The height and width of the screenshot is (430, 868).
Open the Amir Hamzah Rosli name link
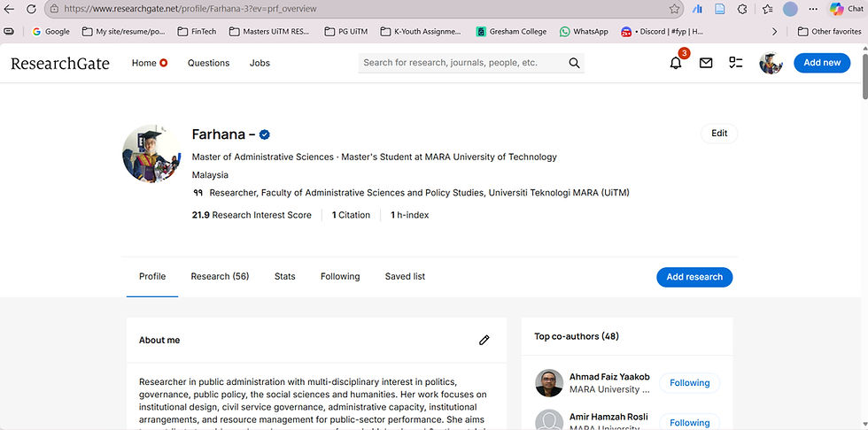[x=608, y=417]
